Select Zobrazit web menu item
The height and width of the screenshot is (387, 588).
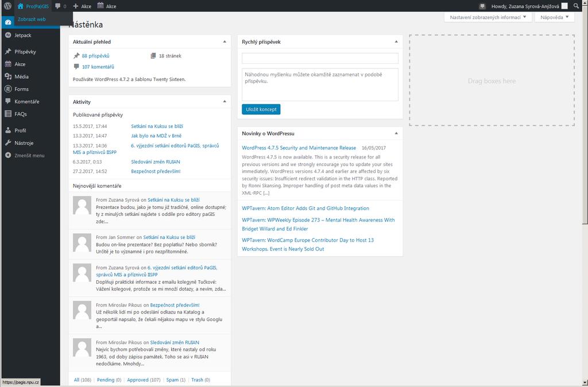click(32, 19)
